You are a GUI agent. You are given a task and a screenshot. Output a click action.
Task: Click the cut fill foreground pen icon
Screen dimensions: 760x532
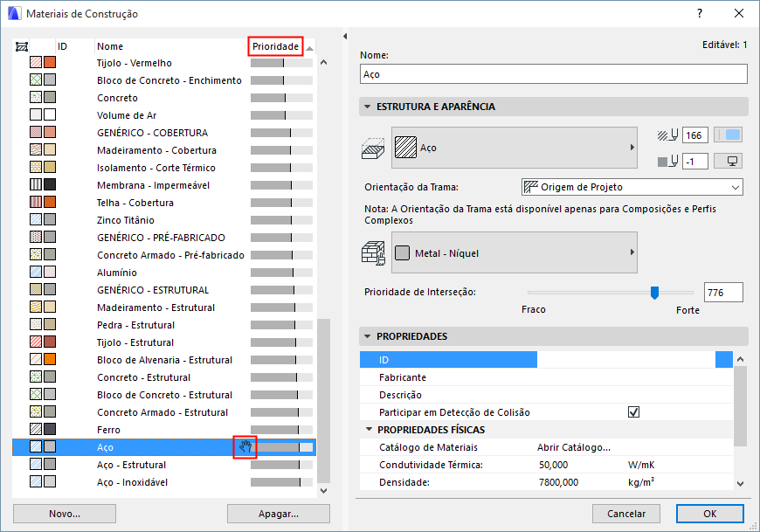[668, 135]
